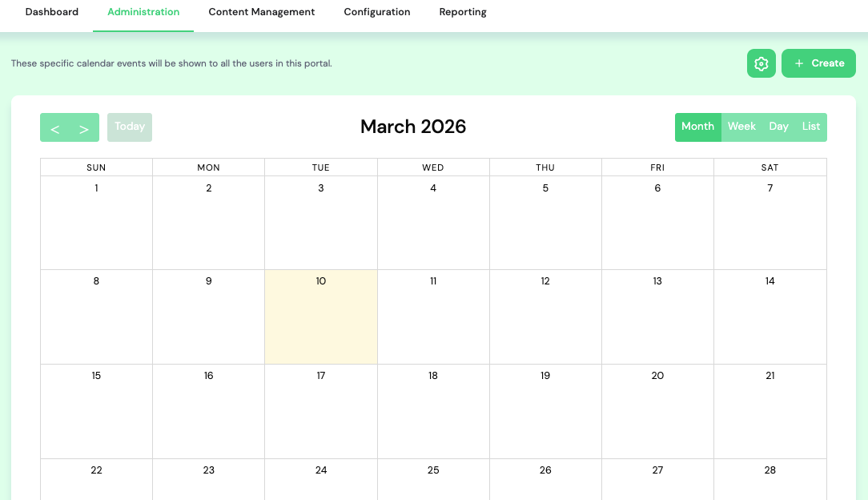This screenshot has height=500, width=868.
Task: Open the Content Management tab
Action: [x=261, y=12]
